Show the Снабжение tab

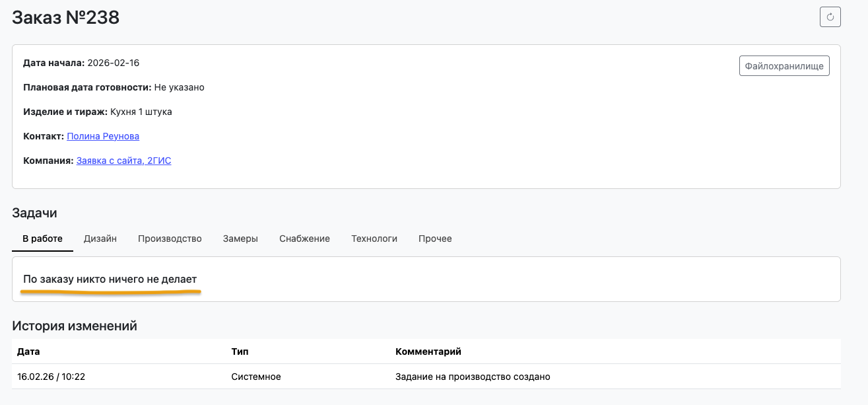point(304,239)
